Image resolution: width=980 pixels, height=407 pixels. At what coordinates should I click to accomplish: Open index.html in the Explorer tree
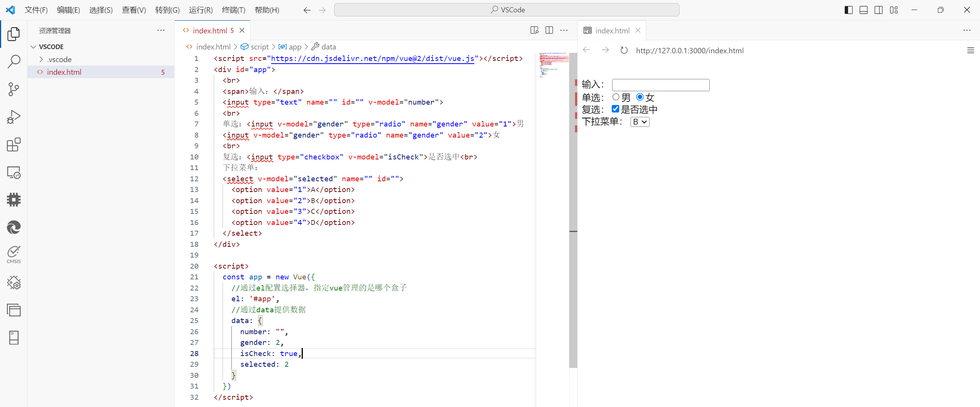[x=101, y=72]
